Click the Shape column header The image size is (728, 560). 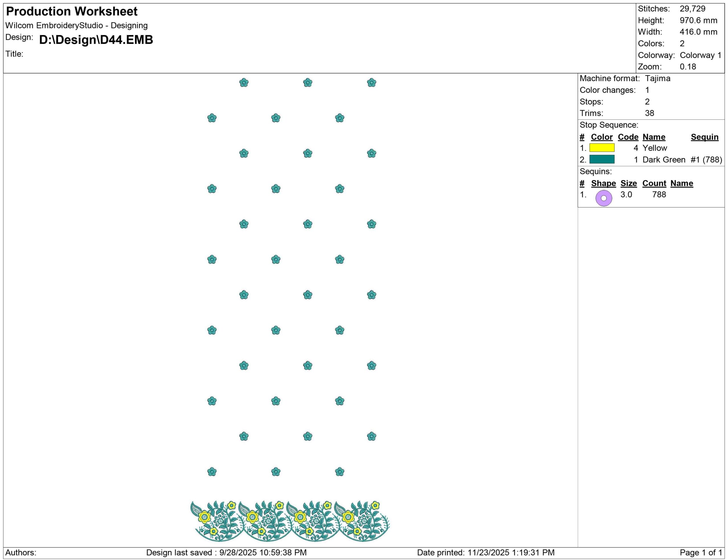[x=603, y=183]
